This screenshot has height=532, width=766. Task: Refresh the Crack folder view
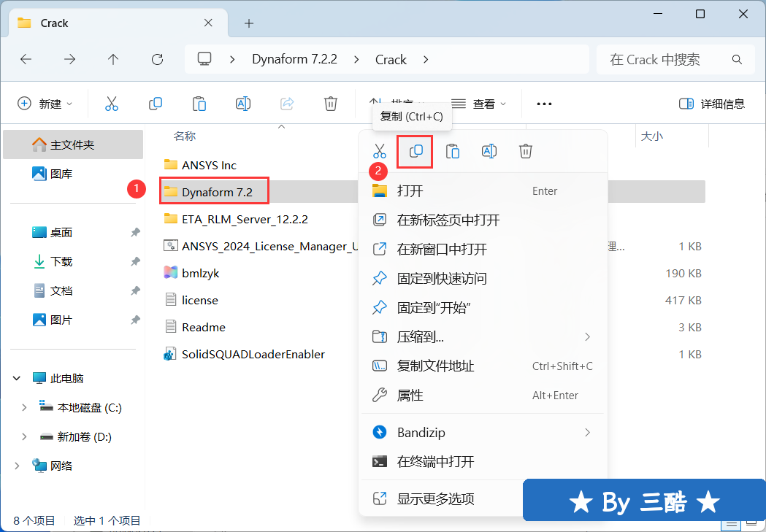(157, 60)
